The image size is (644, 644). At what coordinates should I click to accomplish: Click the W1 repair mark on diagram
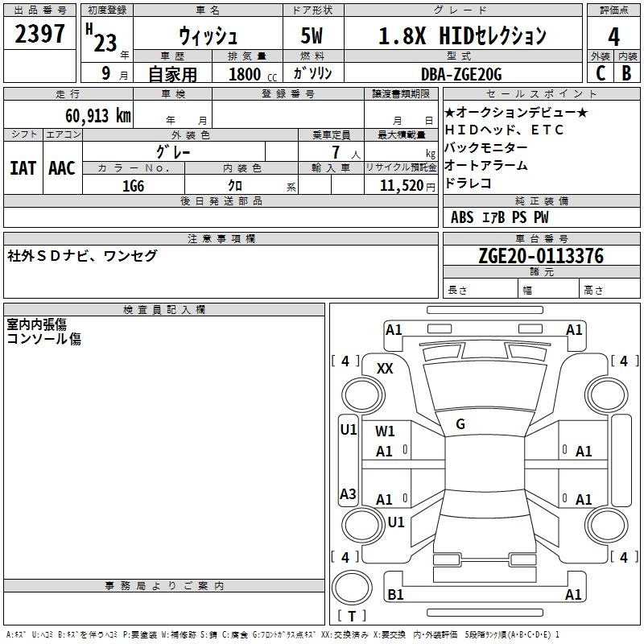tap(386, 431)
